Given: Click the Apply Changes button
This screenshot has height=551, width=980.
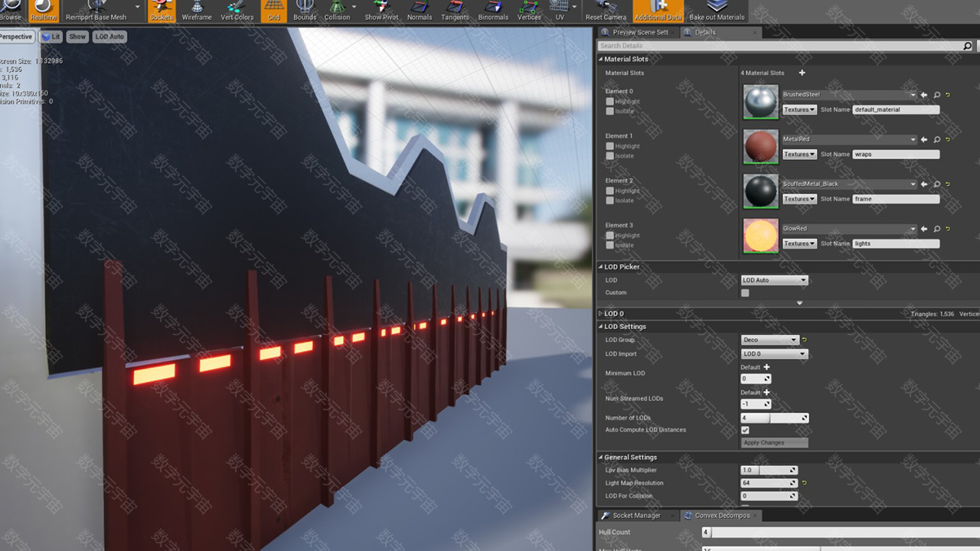Looking at the screenshot, I should click(x=774, y=442).
